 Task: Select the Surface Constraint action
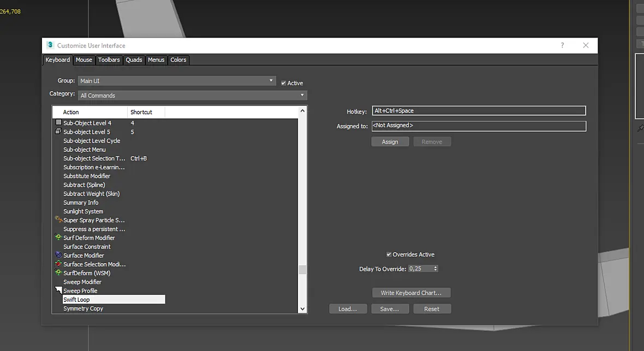[87, 247]
